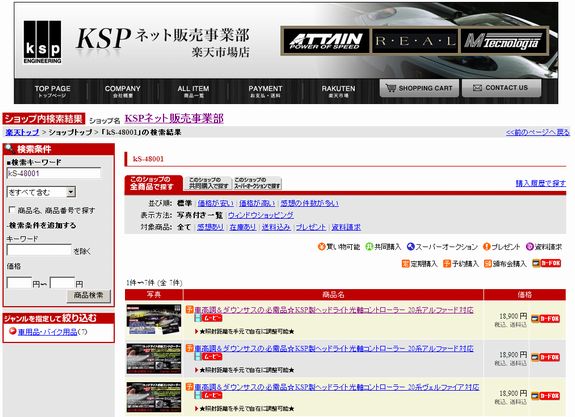The height and width of the screenshot is (417, 575).
Task: Filter by 感想あり
Action: (x=210, y=227)
